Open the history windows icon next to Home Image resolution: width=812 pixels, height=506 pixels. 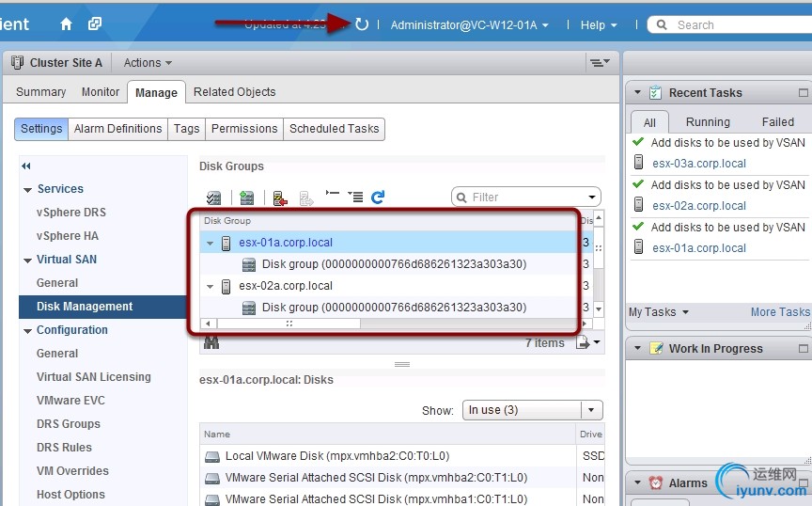(95, 24)
